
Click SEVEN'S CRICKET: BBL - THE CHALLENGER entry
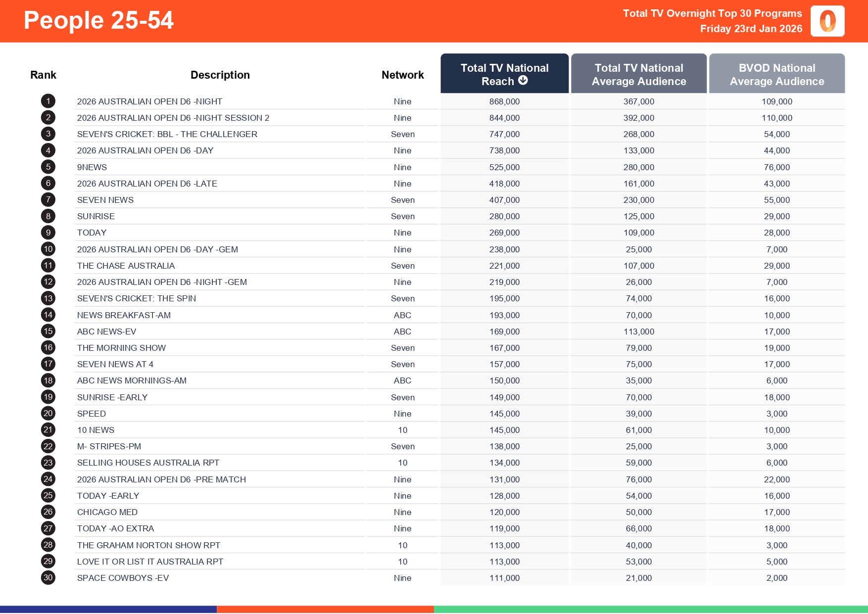coord(167,134)
